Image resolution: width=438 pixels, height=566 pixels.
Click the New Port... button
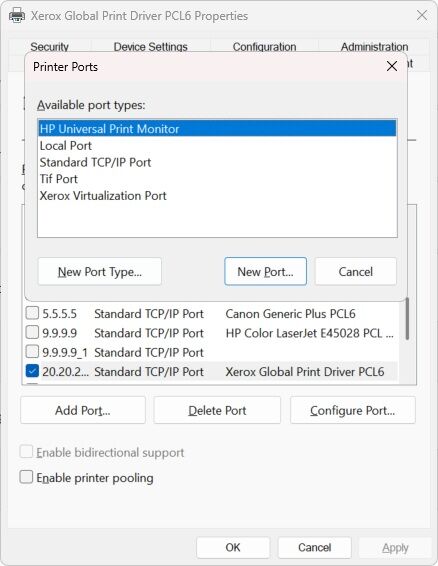[265, 271]
